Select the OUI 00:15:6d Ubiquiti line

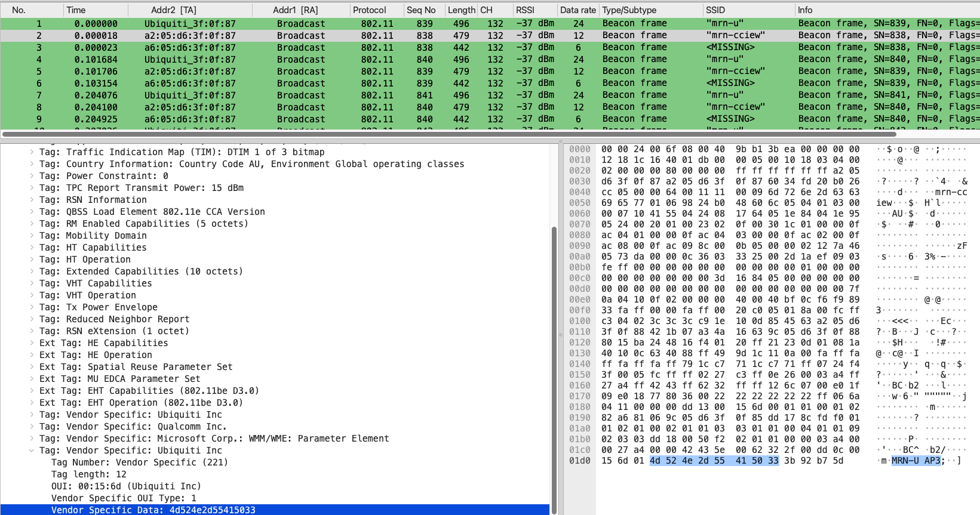click(125, 486)
